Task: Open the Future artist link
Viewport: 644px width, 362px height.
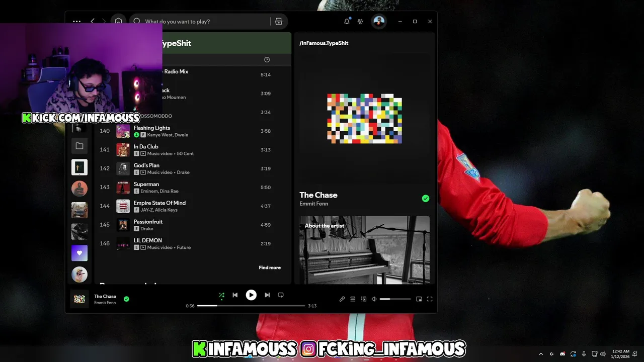Action: click(x=184, y=247)
